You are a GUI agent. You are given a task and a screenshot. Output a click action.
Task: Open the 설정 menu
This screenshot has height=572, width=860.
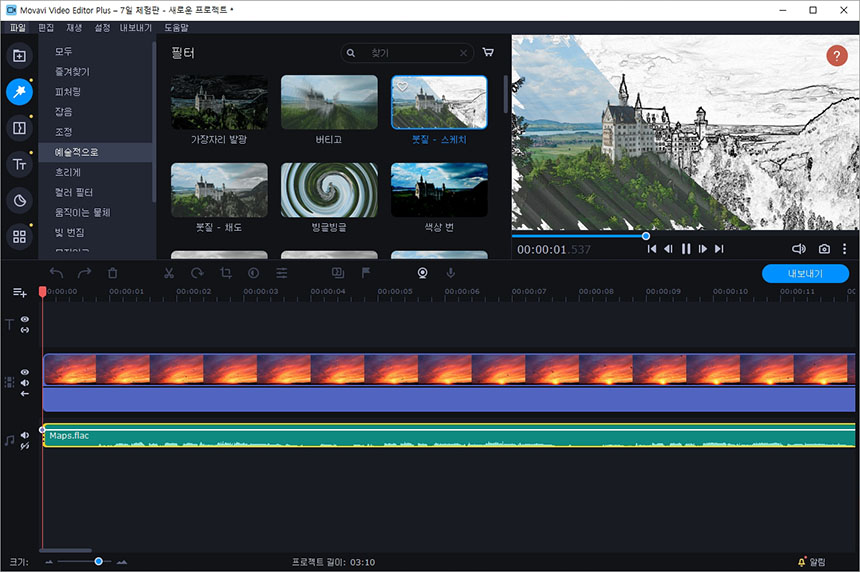point(102,27)
